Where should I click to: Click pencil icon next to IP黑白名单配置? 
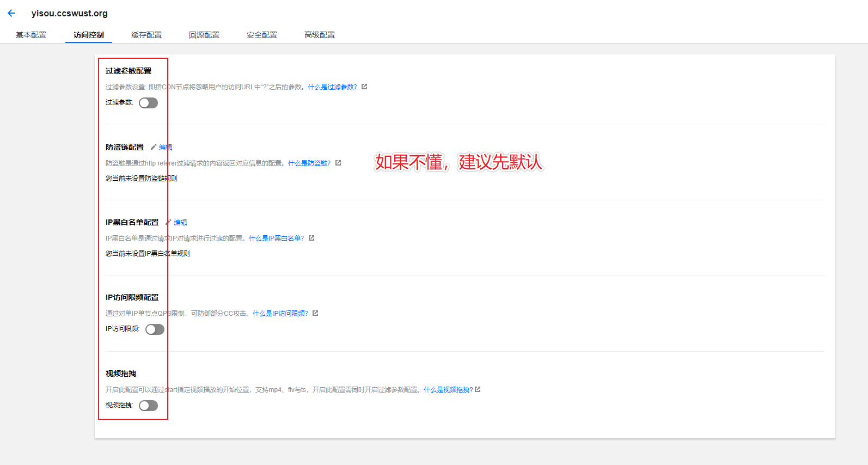(169, 222)
